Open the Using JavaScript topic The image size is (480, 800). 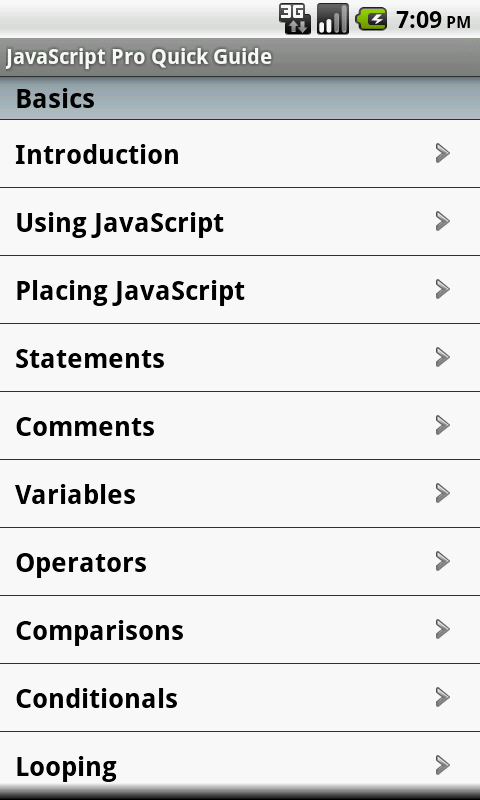[240, 221]
